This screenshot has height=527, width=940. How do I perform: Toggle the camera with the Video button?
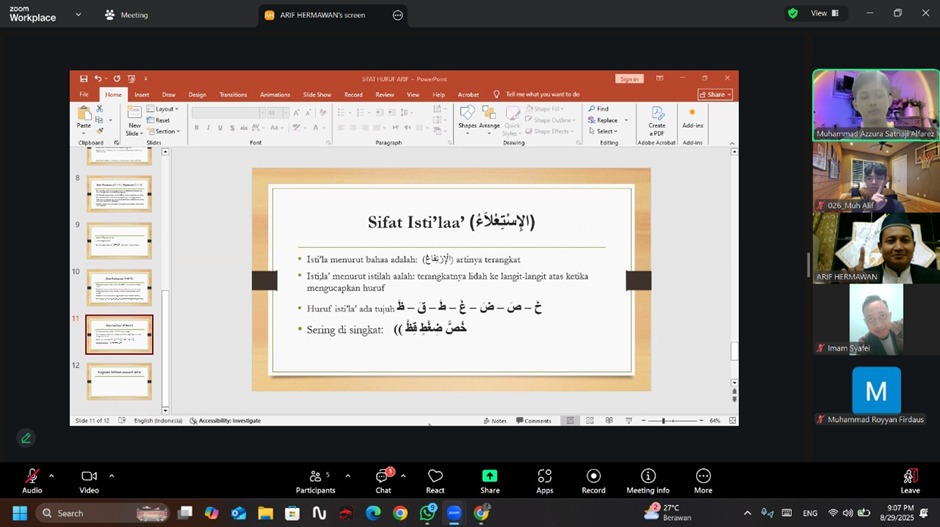pos(89,480)
